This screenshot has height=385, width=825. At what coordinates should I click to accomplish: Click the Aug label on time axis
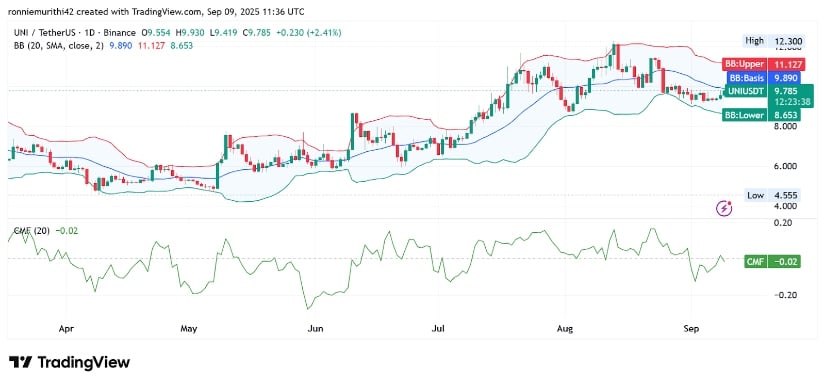pos(565,329)
